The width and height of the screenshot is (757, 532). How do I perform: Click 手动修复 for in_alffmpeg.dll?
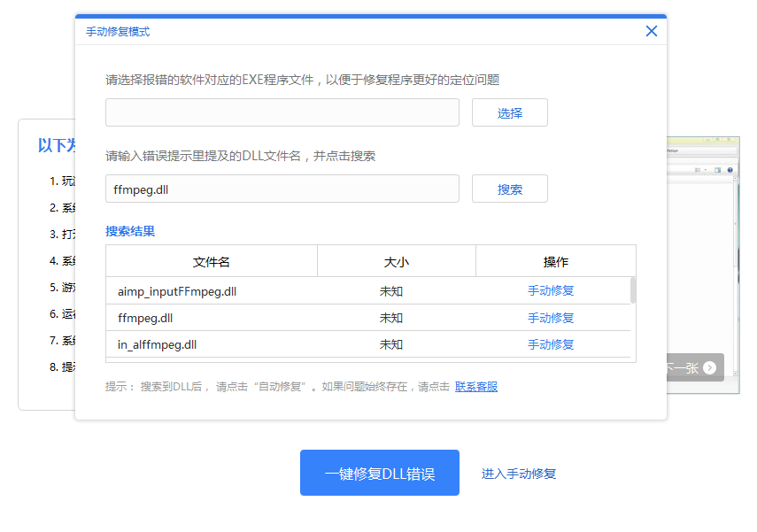[551, 345]
